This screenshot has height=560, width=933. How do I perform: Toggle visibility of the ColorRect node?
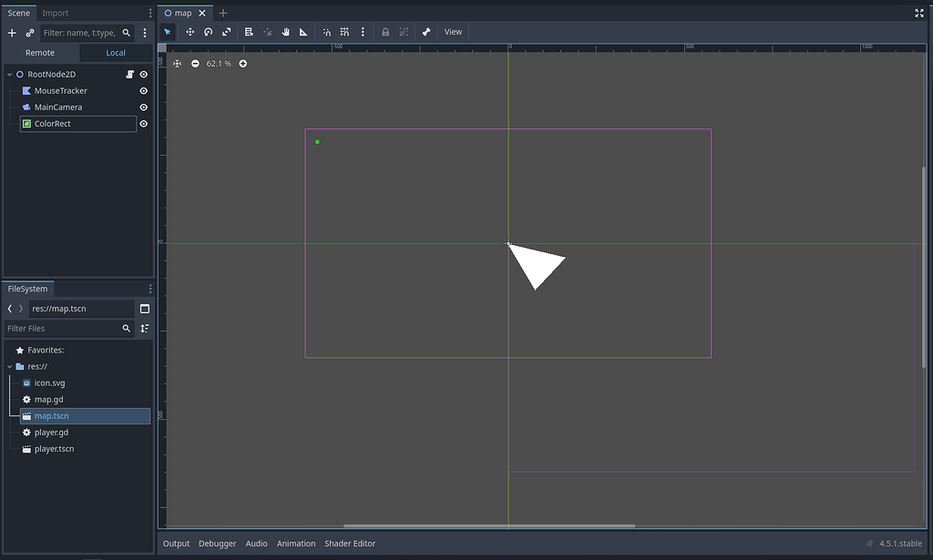(143, 124)
